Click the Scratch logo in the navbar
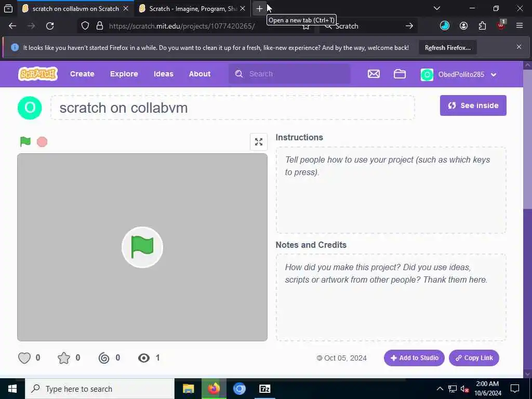The image size is (532, 399). tap(37, 74)
